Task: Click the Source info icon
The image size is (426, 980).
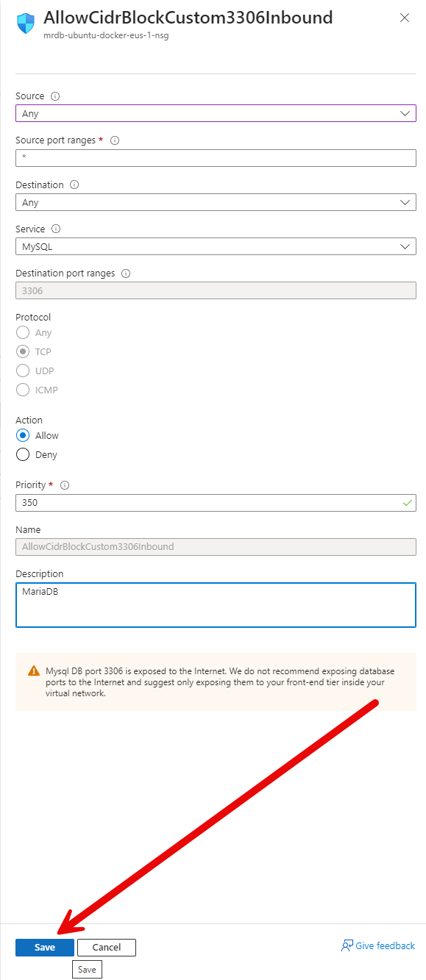Action: (x=56, y=96)
